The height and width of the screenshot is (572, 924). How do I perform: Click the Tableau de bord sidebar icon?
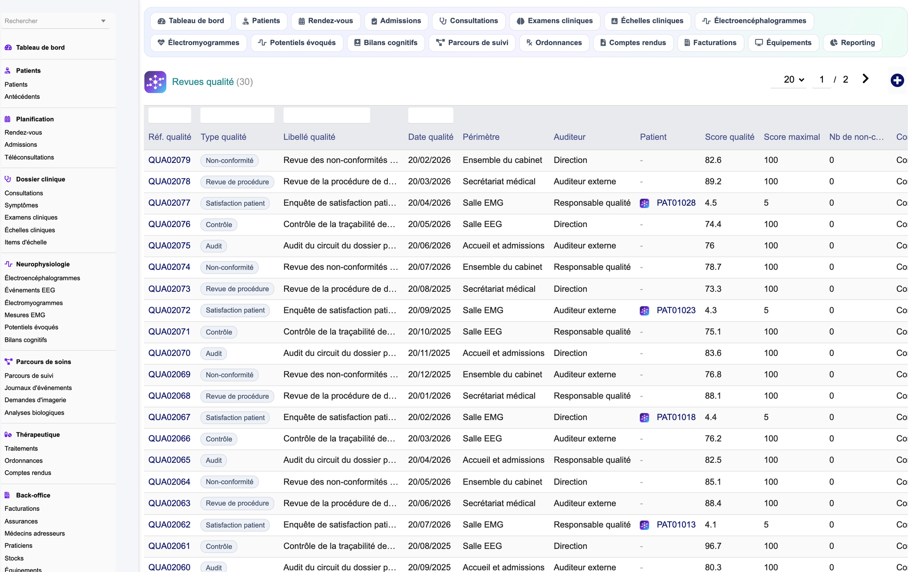point(8,48)
